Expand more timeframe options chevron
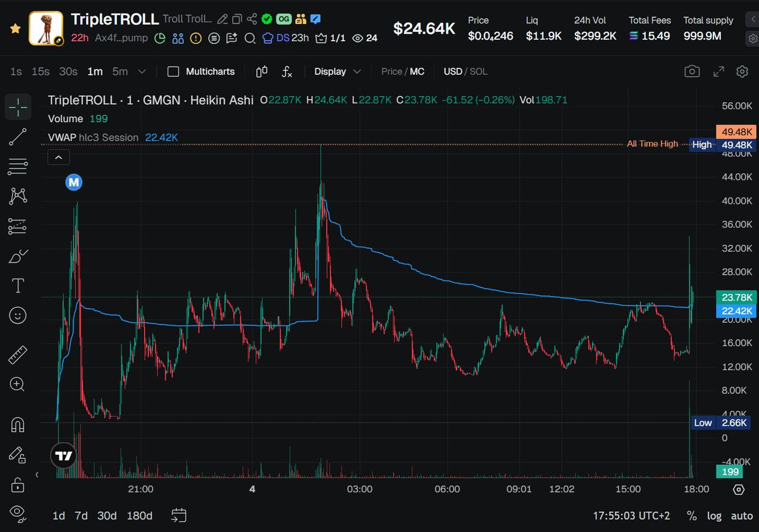 [x=142, y=71]
